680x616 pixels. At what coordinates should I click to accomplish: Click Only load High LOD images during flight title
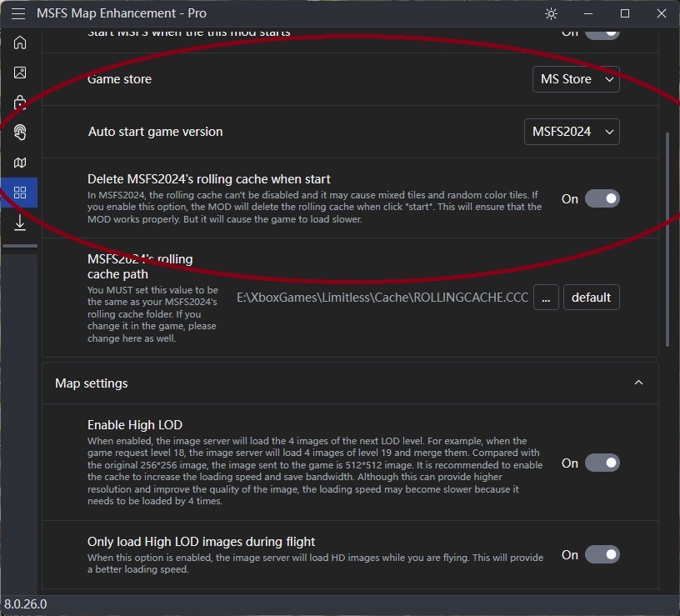[x=201, y=541]
